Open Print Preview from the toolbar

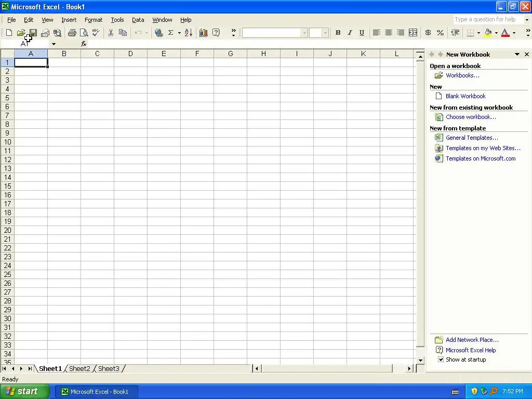click(x=84, y=33)
